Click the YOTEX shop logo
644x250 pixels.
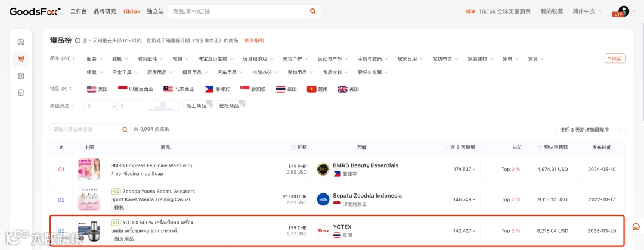[x=323, y=231]
